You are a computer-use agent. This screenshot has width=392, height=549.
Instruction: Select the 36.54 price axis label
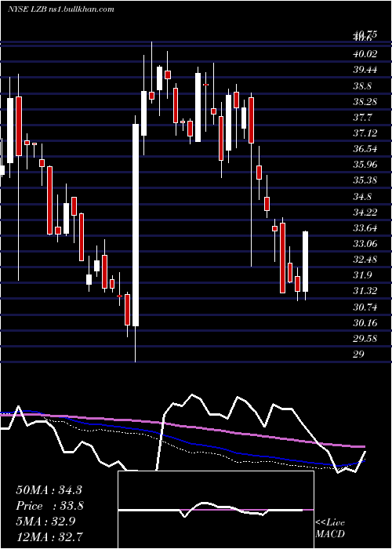(x=365, y=149)
